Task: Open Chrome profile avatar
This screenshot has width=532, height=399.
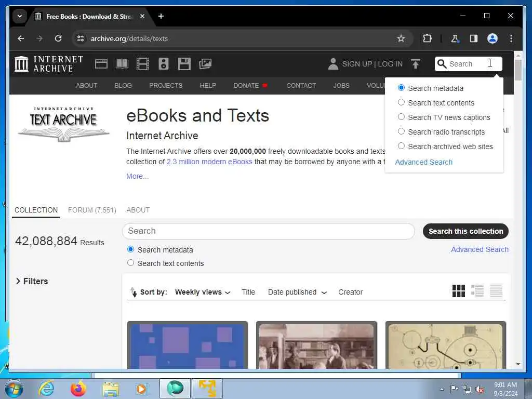Action: coord(493,38)
